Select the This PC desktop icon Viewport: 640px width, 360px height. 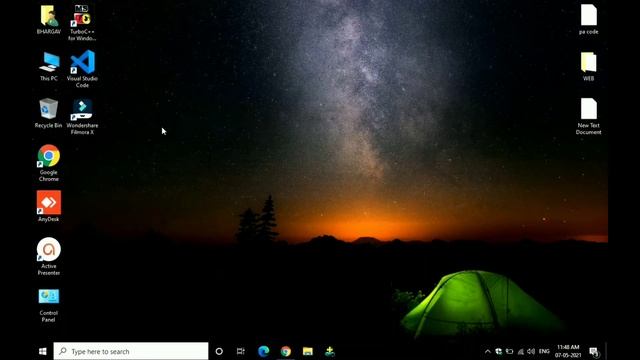49,67
